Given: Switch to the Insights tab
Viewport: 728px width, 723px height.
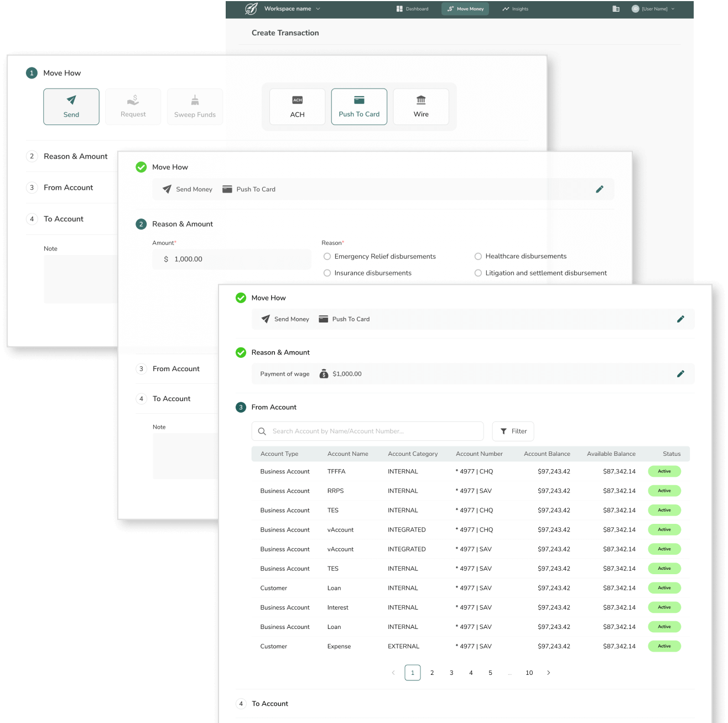Looking at the screenshot, I should click(x=515, y=9).
